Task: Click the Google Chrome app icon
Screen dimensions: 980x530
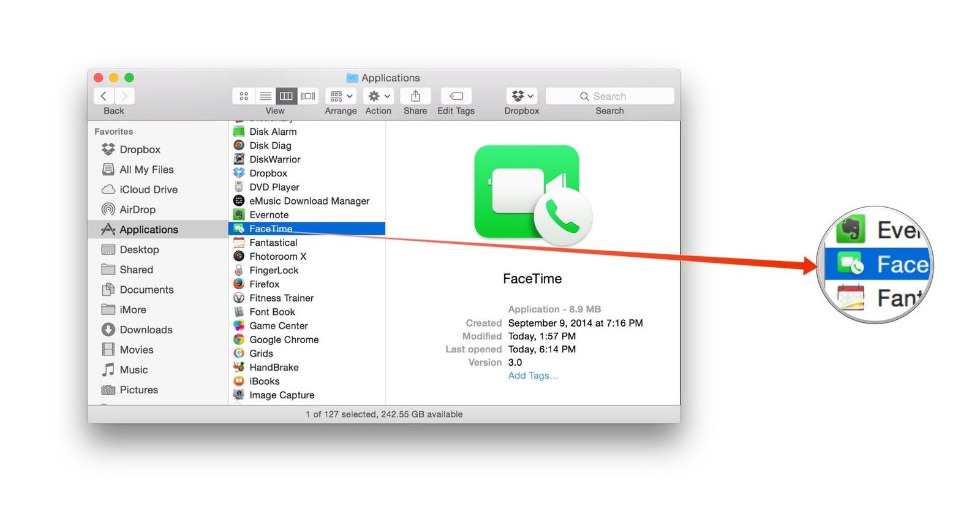Action: pyautogui.click(x=239, y=339)
